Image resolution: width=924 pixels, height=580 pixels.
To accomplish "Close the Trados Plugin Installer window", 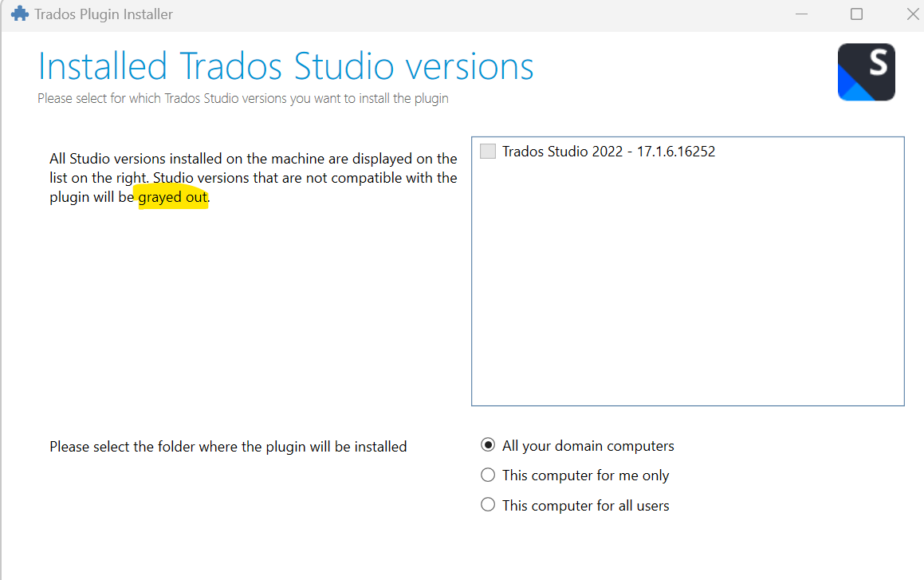I will (x=913, y=14).
